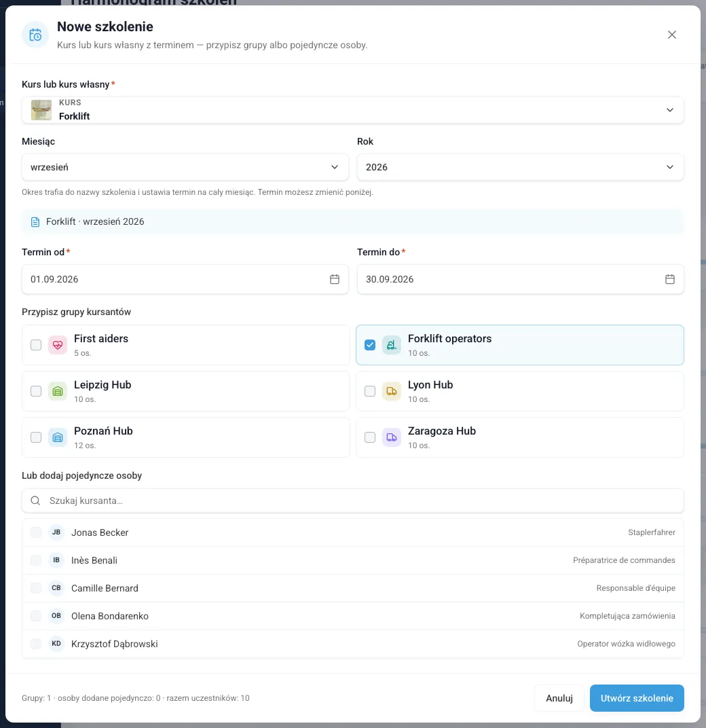Image resolution: width=706 pixels, height=728 pixels.
Task: Click the Anuluj button
Action: coord(559,698)
